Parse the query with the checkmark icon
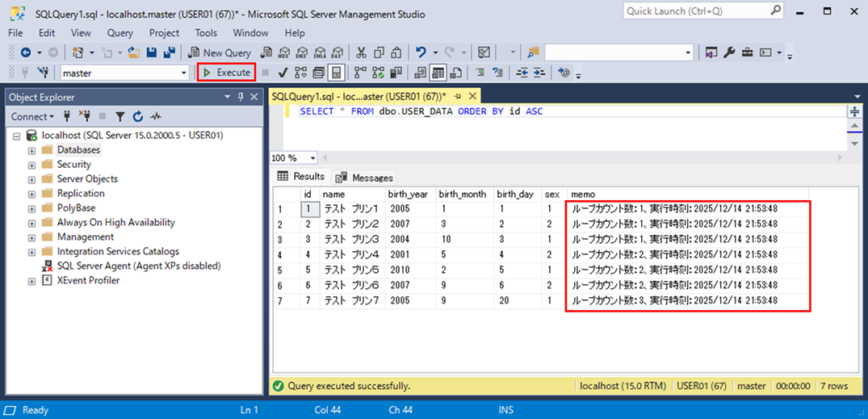The image size is (868, 419). coord(283,73)
